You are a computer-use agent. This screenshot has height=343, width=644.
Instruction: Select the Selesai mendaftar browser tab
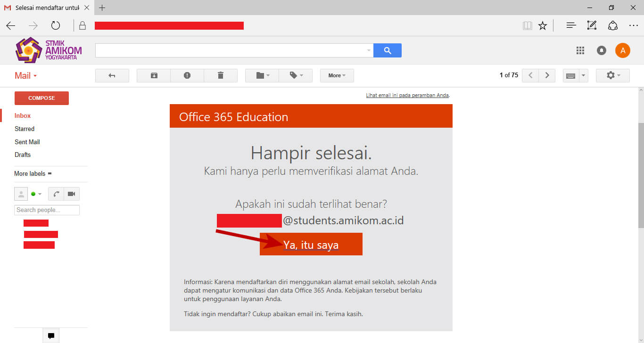[x=48, y=8]
